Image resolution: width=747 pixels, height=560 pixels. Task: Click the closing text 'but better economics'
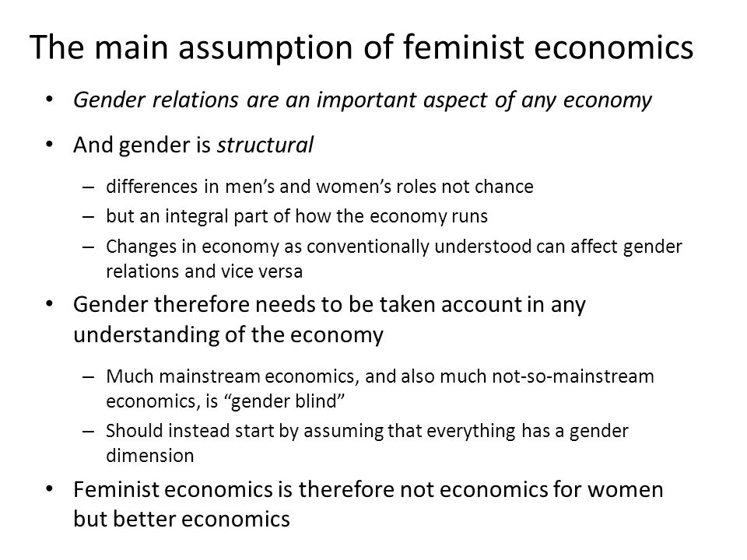coord(181,519)
